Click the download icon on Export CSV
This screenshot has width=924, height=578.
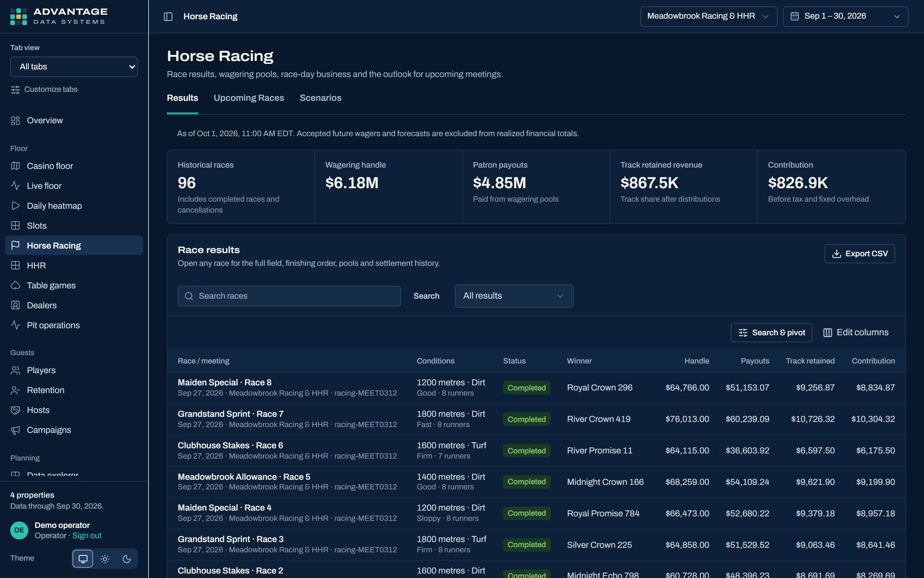[x=836, y=254]
